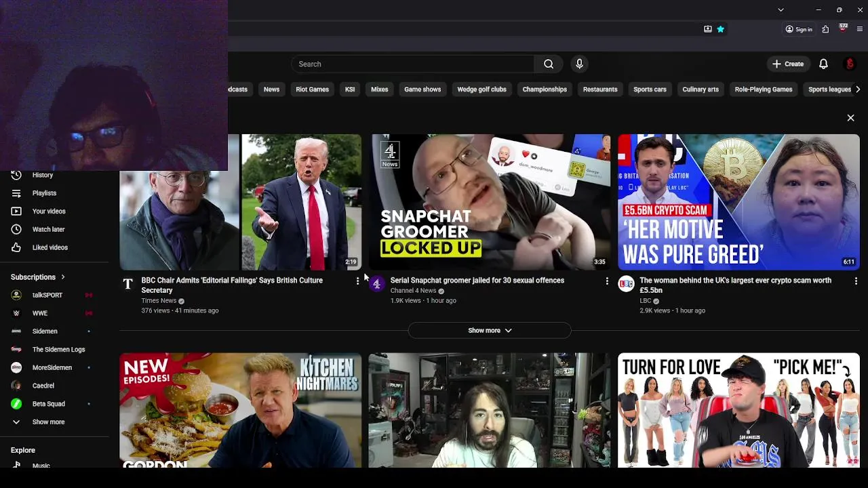This screenshot has height=488, width=868.
Task: Open WWE channel avatar
Action: tap(16, 313)
